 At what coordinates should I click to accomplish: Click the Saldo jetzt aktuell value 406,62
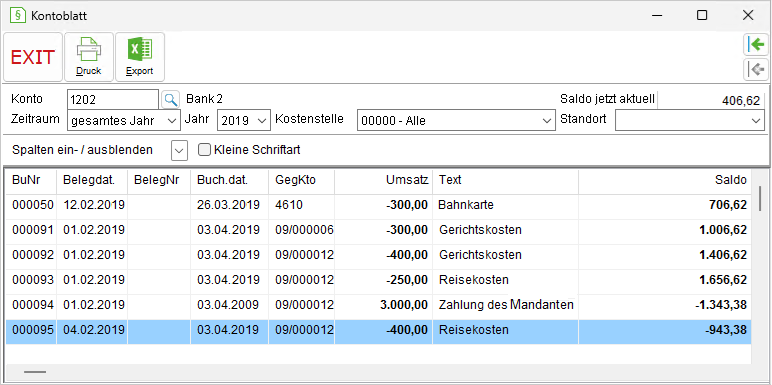click(x=741, y=101)
